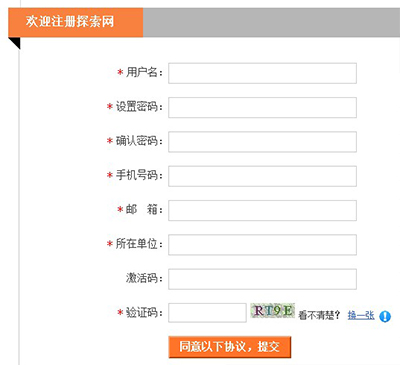Click the red asterisk next to 邮箱
Screen dimensions: 400x365
click(120, 209)
